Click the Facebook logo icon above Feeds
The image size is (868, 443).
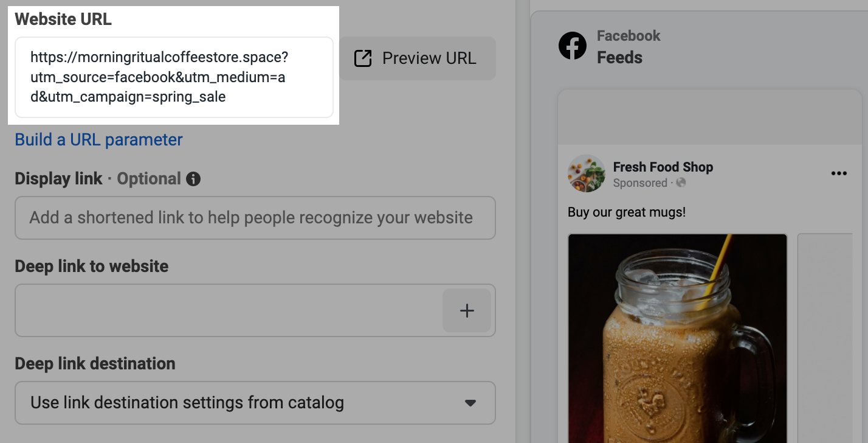tap(572, 46)
